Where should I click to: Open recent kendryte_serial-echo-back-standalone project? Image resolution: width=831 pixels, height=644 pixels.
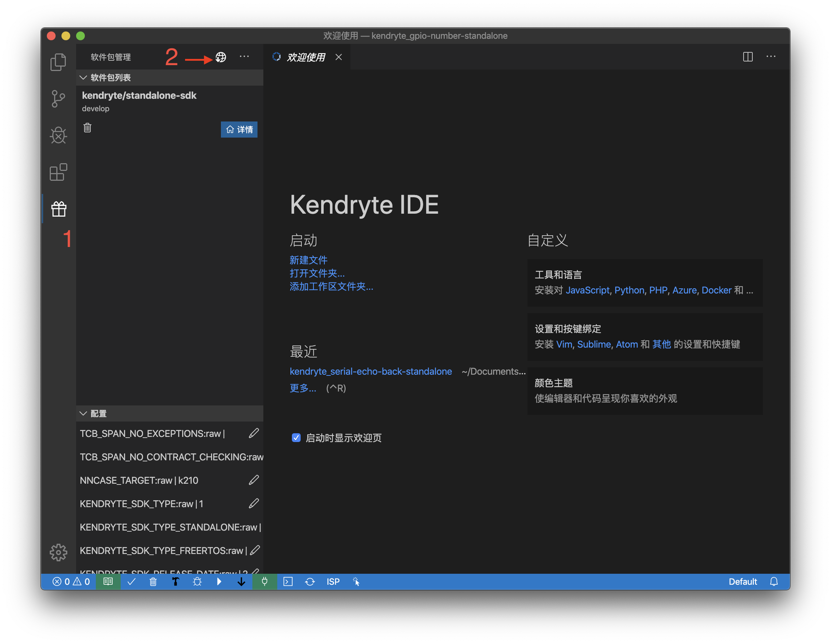tap(371, 371)
